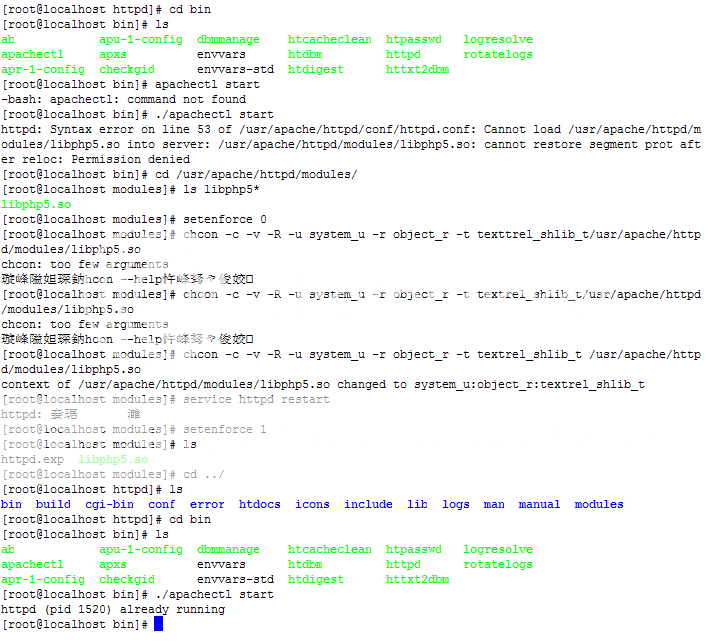Image resolution: width=710 pixels, height=642 pixels.
Task: Click 'Syntax error on line 53' text
Action: pyautogui.click(x=130, y=129)
